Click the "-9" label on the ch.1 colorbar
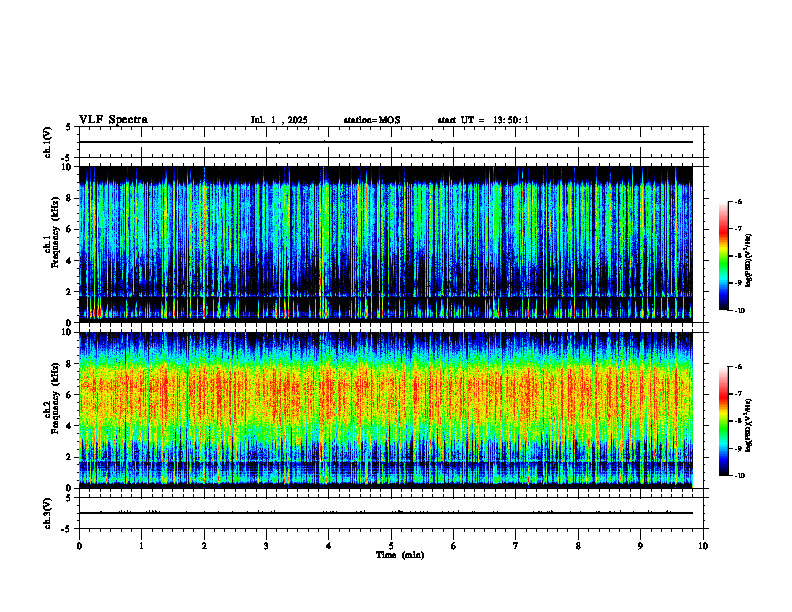The width and height of the screenshot is (792, 612). click(x=738, y=283)
